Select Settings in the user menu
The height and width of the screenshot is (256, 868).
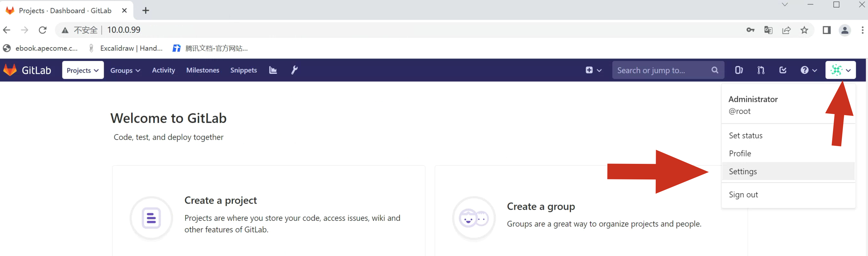coord(743,171)
